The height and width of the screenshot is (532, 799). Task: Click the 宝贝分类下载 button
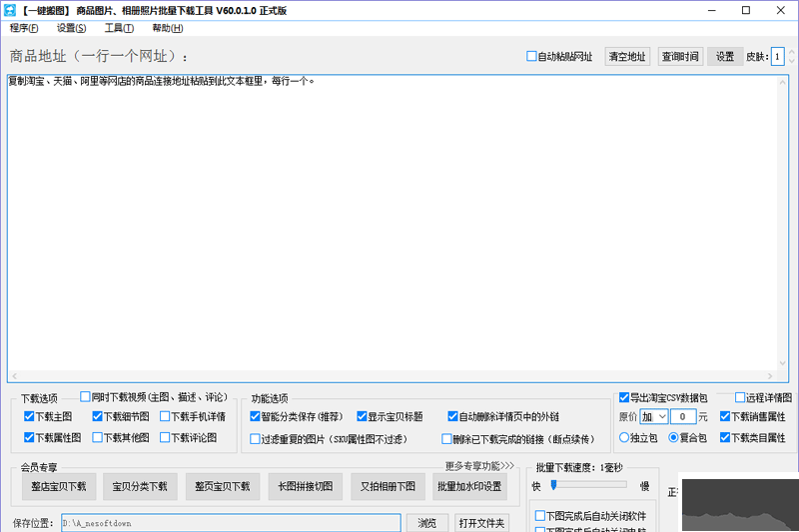[x=140, y=487]
